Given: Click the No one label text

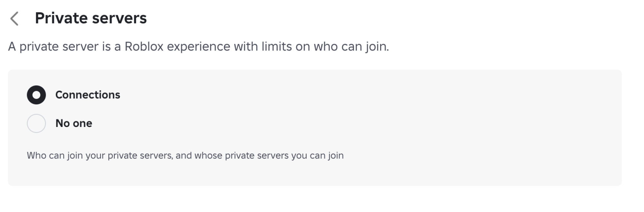Looking at the screenshot, I should [73, 123].
